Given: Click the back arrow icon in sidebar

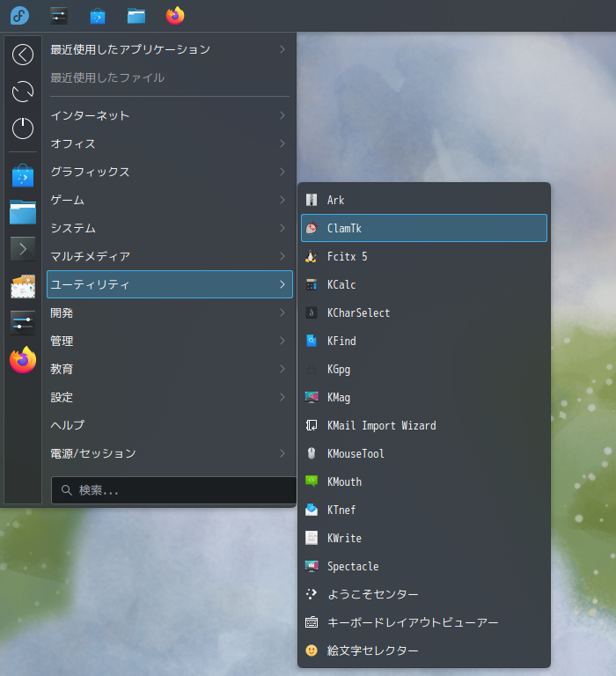Looking at the screenshot, I should pyautogui.click(x=23, y=55).
